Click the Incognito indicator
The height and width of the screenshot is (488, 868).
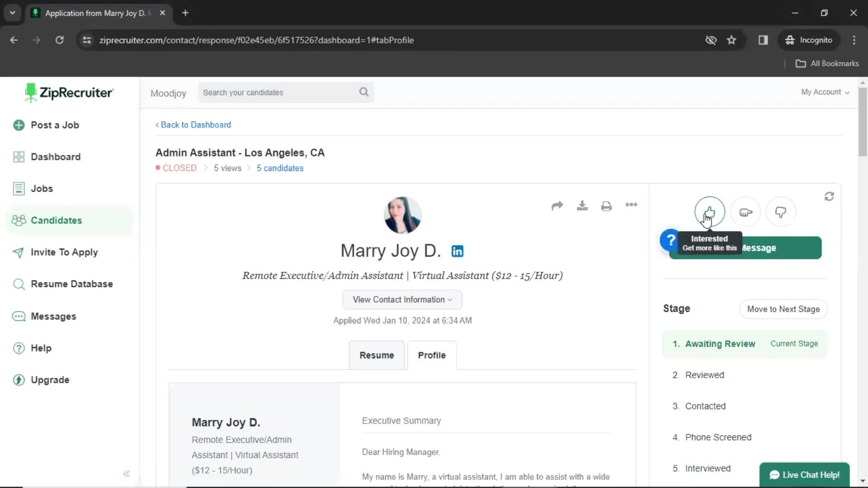(809, 40)
